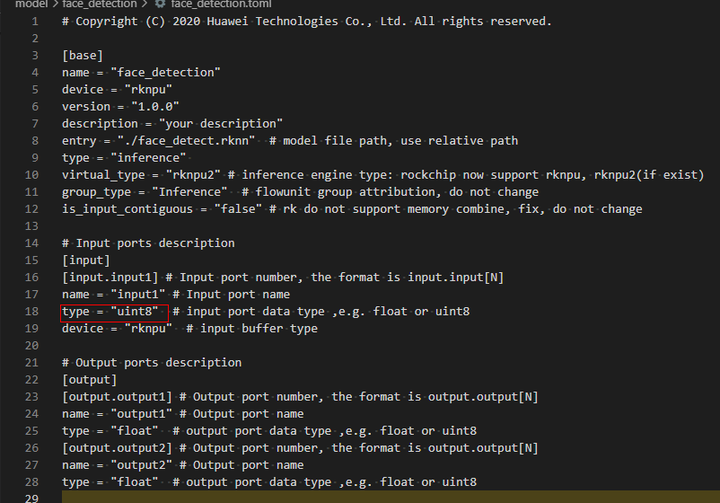
Task: Click the [base] section header
Action: click(x=82, y=55)
